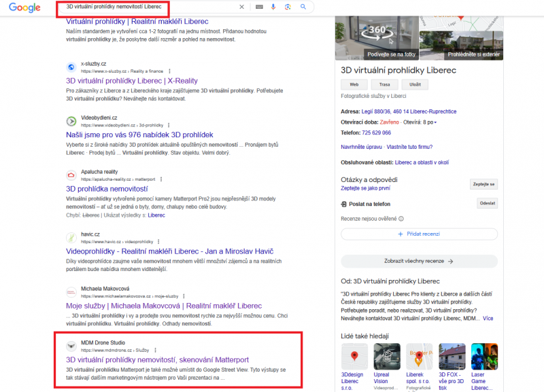Start voice search with the microphone icon
544x392 pixels.
[x=273, y=7]
